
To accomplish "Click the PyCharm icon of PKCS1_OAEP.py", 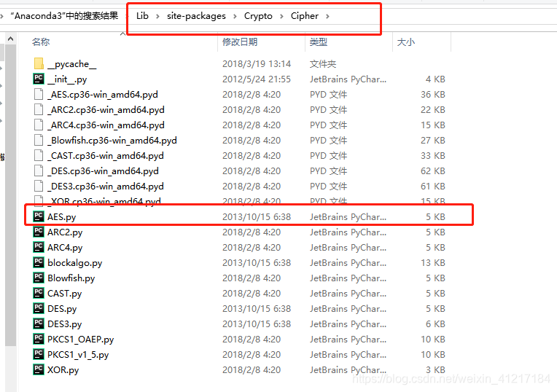I will [39, 339].
